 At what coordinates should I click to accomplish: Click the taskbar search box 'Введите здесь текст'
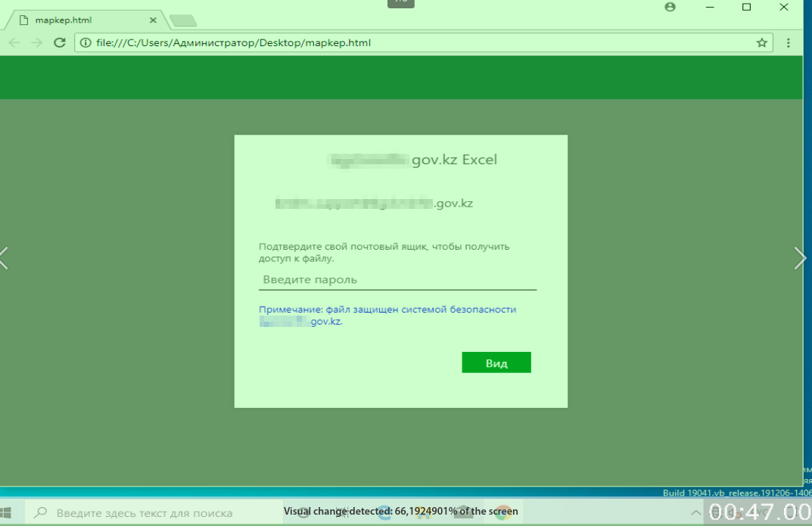(x=154, y=512)
